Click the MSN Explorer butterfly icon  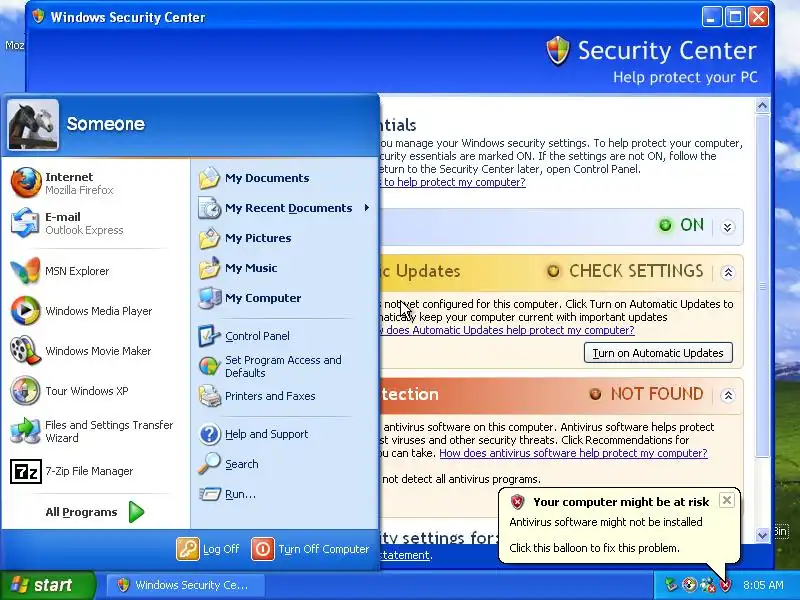[26, 271]
